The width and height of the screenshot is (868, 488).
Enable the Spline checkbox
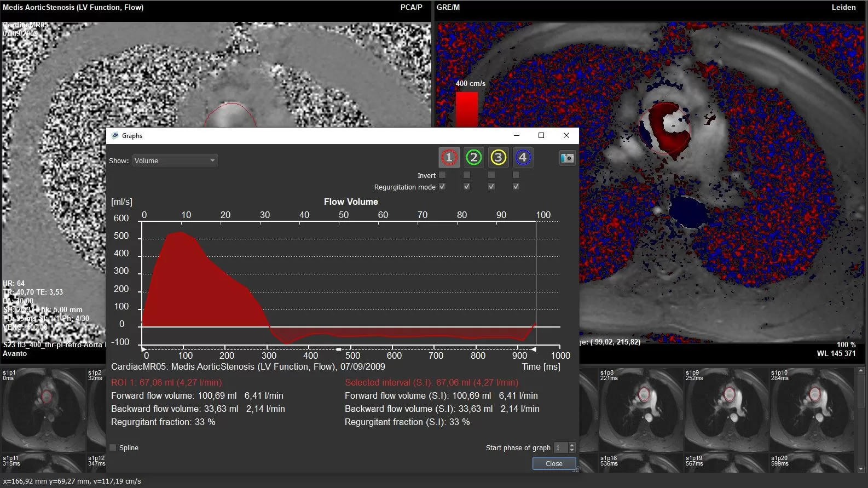(x=113, y=448)
